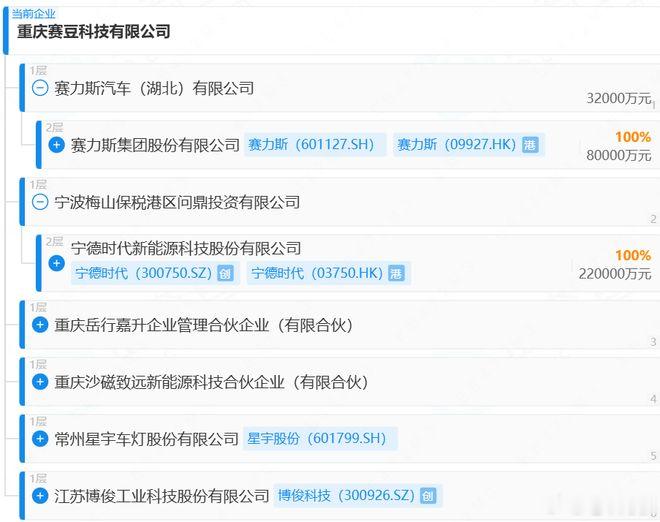Expand 江苏博俊工业科技股份有限公司 node
Image resolution: width=660 pixels, height=522 pixels.
tap(40, 495)
